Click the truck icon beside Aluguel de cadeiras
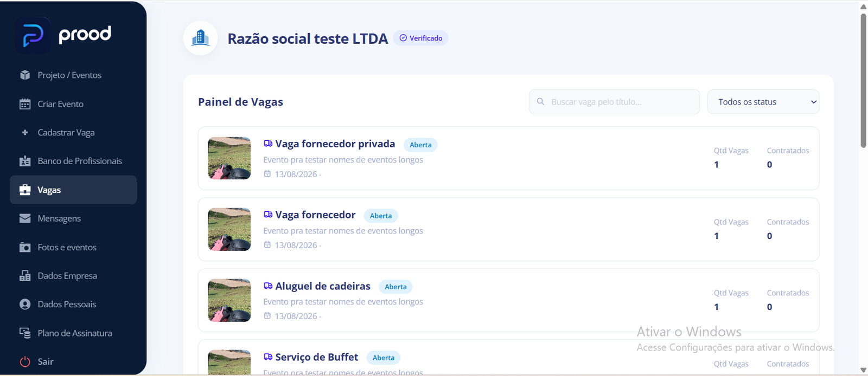The image size is (868, 376). 268,286
